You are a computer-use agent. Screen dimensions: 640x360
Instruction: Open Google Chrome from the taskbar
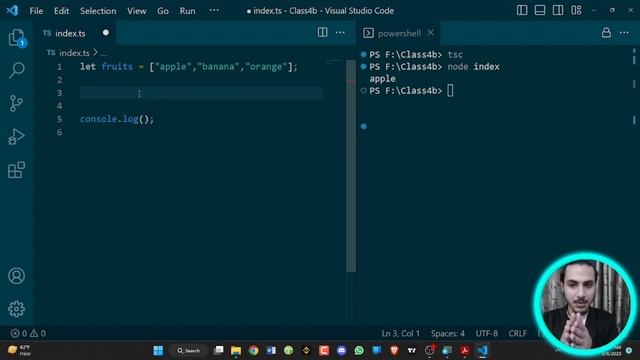pos(253,350)
